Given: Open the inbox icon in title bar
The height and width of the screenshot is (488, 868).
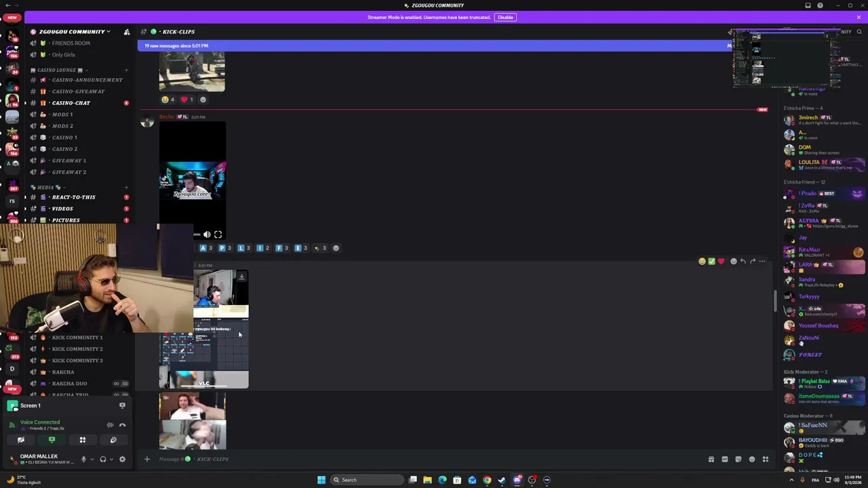Looking at the screenshot, I should click(x=808, y=5).
